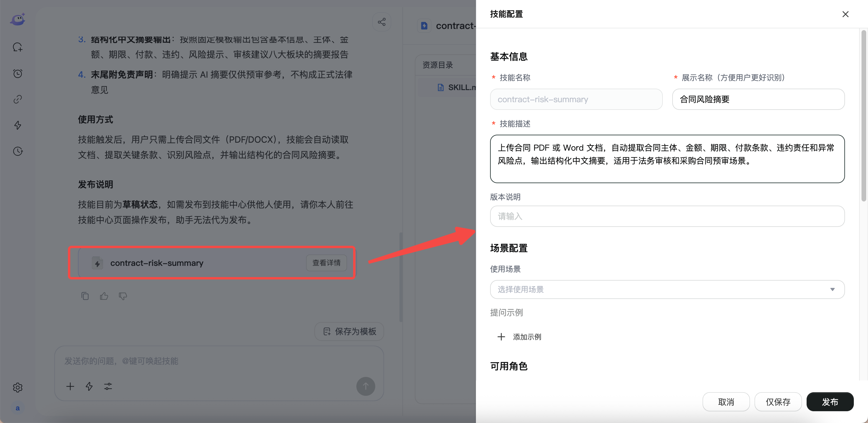The image size is (868, 423).
Task: Click the contract-risk-summary skill card icon
Action: 97,263
